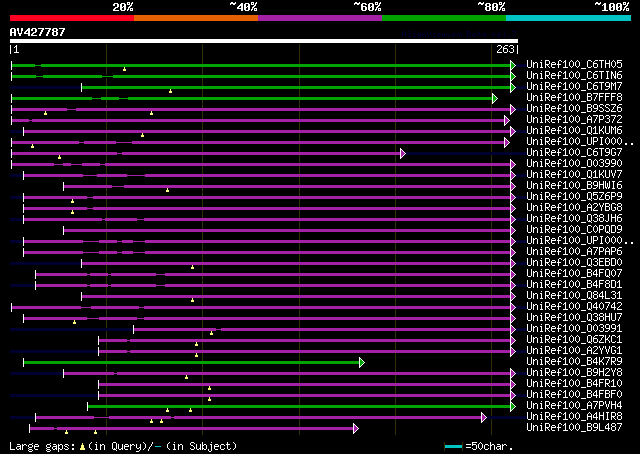This screenshot has height=454, width=640.
Task: Click the green arrowhead ending the UniRef100_A7PVH4 alignment
Action: click(513, 406)
